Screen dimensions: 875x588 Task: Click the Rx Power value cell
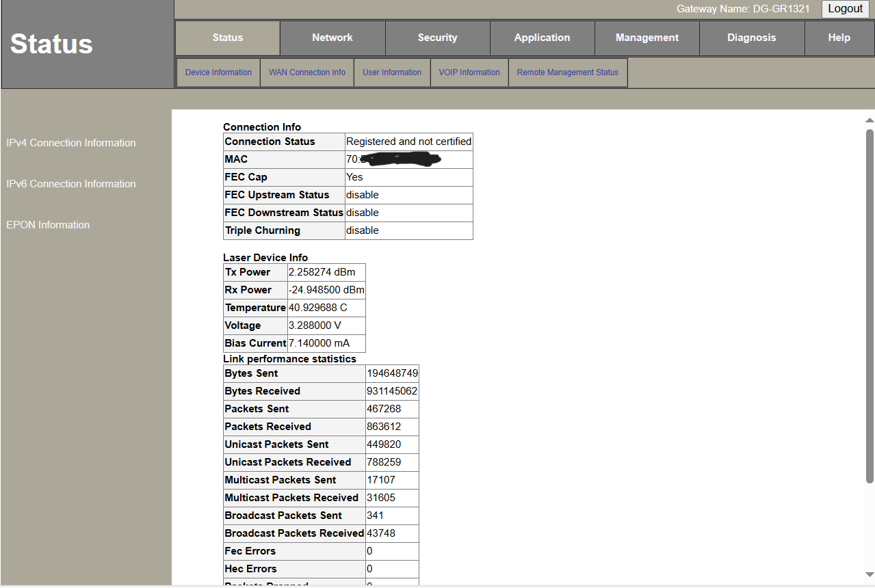point(326,290)
